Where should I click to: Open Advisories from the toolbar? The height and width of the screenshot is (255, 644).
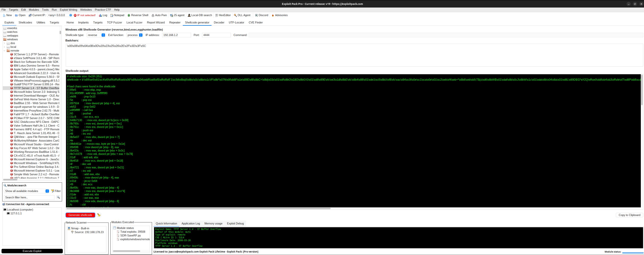[x=279, y=15]
